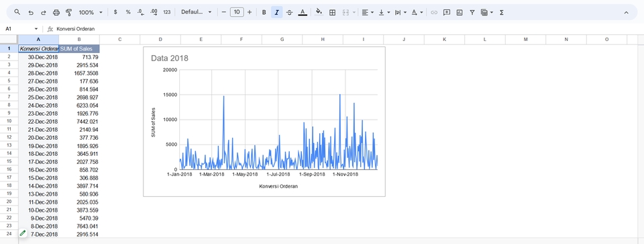
Task: Insert a comment
Action: coord(447,12)
